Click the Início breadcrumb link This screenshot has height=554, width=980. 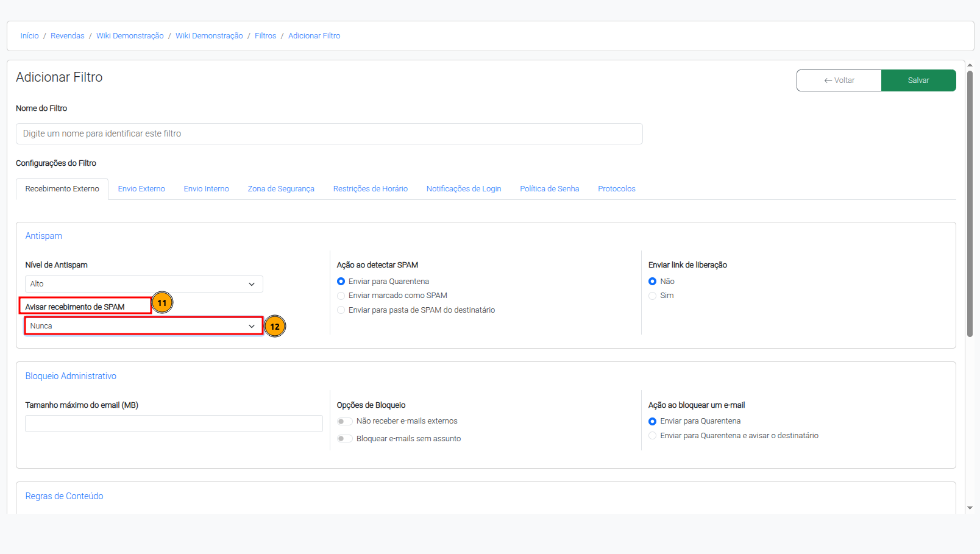pyautogui.click(x=29, y=36)
